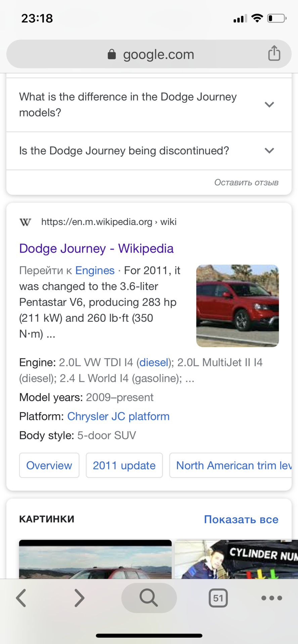
Task: Select the 2011 update chip
Action: click(x=124, y=465)
